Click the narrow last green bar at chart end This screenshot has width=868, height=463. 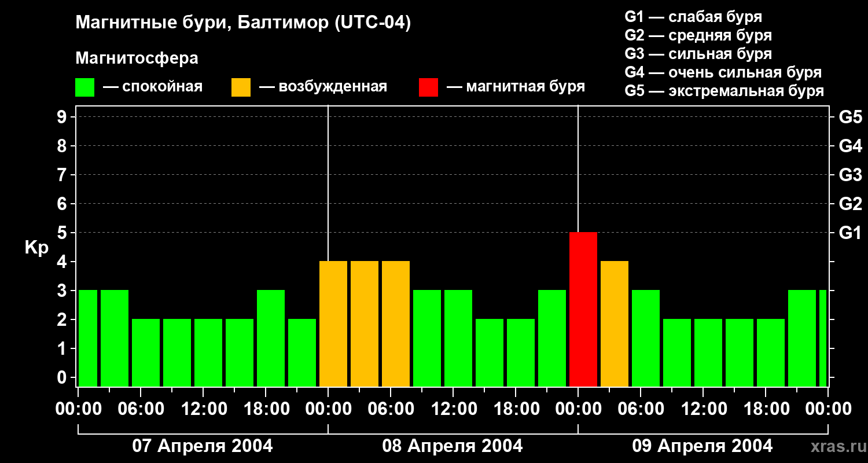click(x=823, y=338)
